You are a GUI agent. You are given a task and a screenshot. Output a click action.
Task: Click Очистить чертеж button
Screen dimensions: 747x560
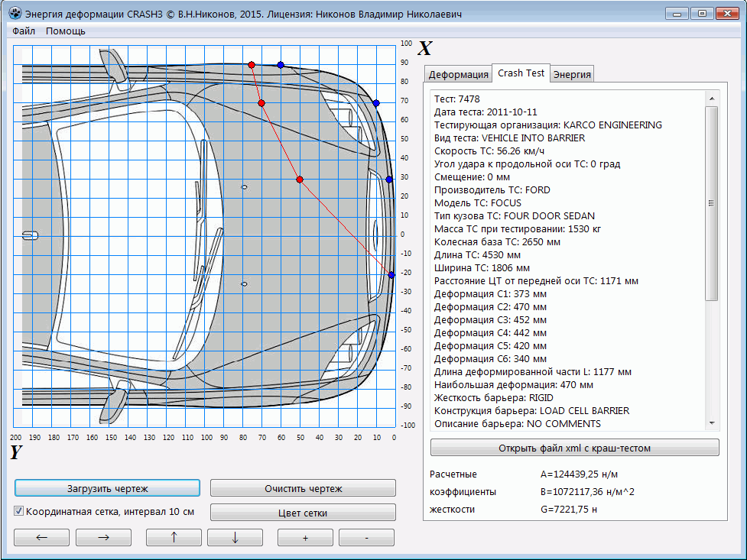303,488
